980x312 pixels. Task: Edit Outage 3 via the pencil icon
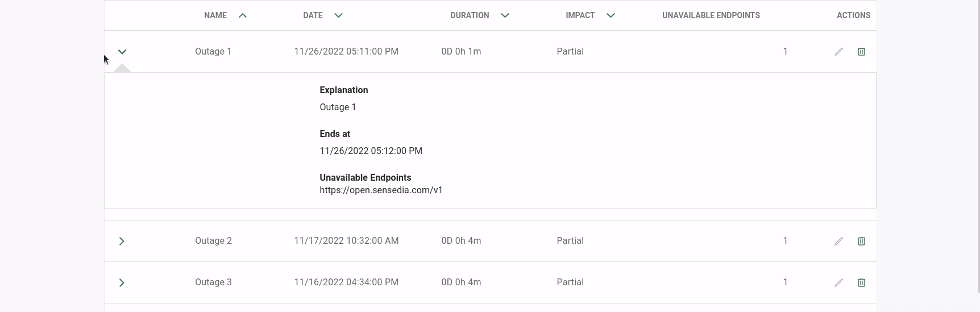click(x=838, y=282)
